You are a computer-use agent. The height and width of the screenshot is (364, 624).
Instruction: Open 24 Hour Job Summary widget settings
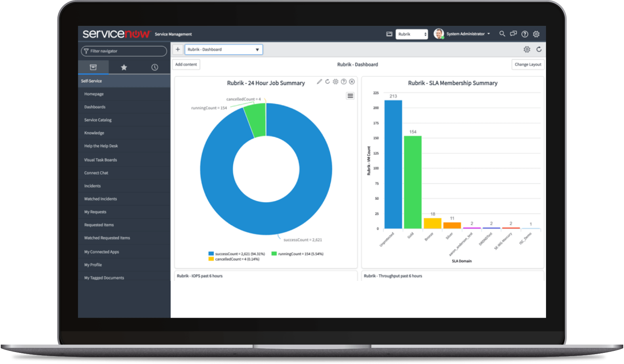[335, 82]
